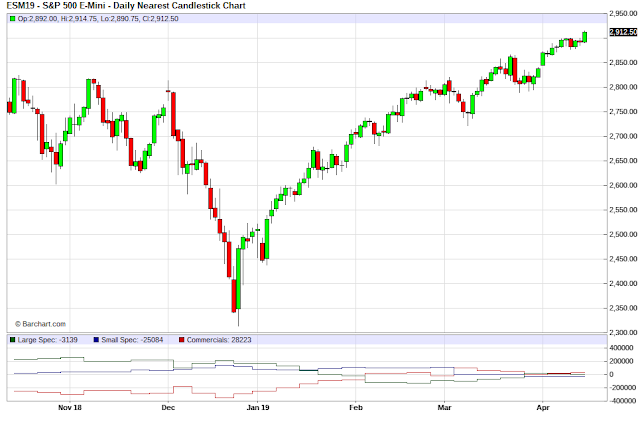
Task: Click the Lo:2,890.75 low value
Action: pyautogui.click(x=119, y=19)
